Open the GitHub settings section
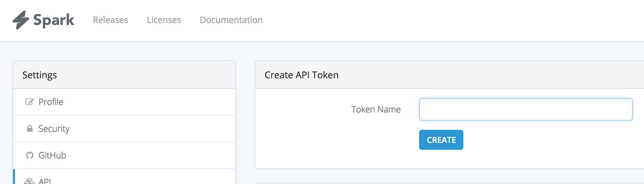 pos(52,155)
